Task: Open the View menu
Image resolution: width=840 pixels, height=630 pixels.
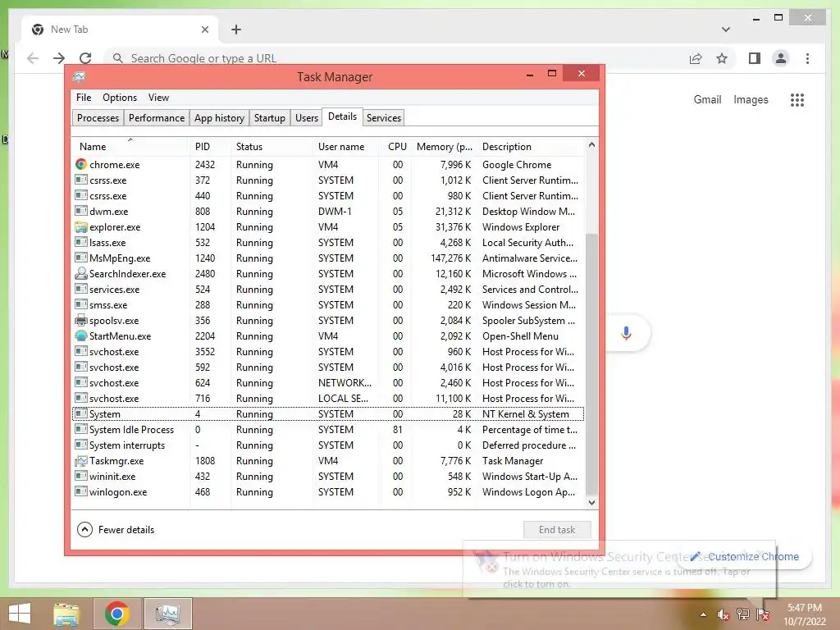Action: coord(158,98)
